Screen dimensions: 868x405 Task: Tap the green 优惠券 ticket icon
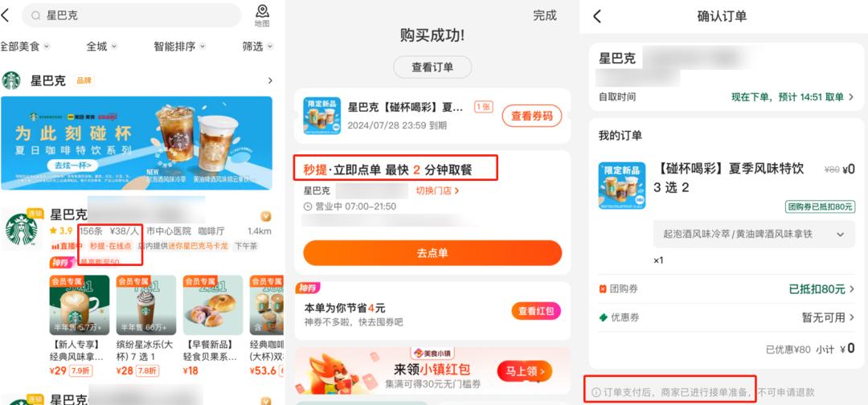(603, 317)
